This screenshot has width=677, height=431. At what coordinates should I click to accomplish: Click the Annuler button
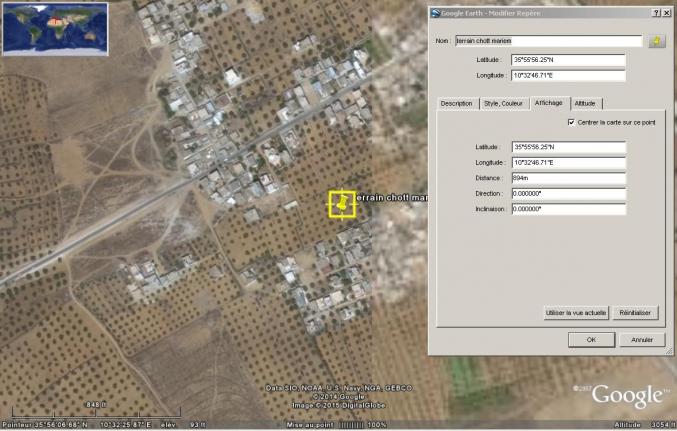pyautogui.click(x=641, y=340)
